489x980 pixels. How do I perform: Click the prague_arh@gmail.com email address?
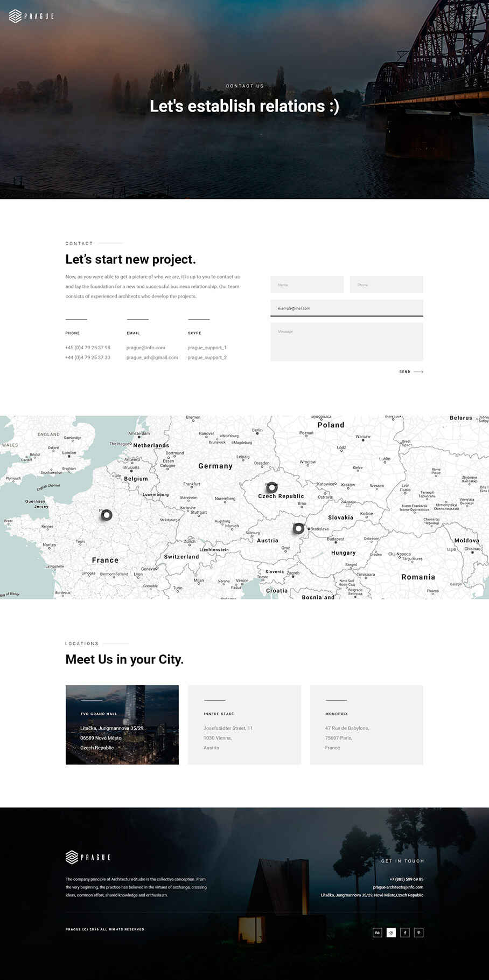pos(152,357)
